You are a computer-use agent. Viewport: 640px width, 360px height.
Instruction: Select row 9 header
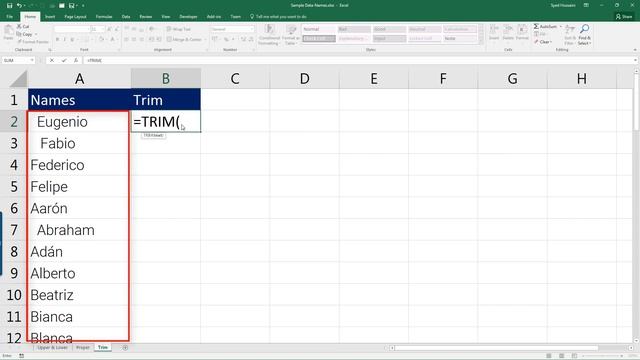(x=14, y=273)
